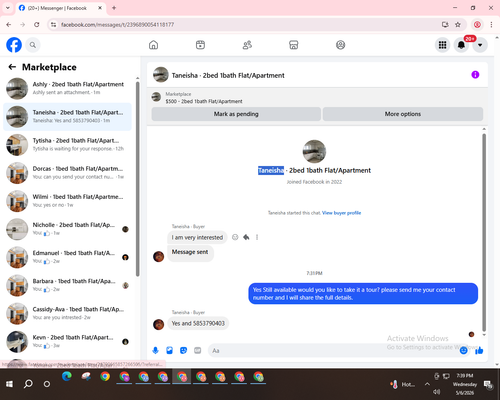Open notifications bell
The height and width of the screenshot is (400, 500).
[x=461, y=45]
